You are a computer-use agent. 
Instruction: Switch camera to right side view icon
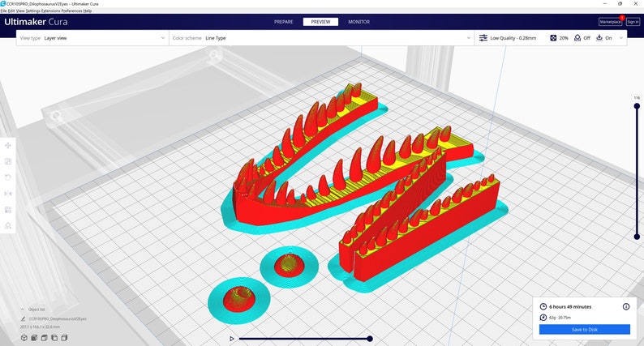(x=65, y=338)
